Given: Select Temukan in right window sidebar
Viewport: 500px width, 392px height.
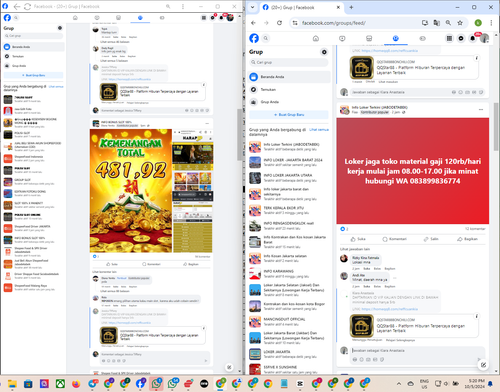Looking at the screenshot, I should point(289,90).
